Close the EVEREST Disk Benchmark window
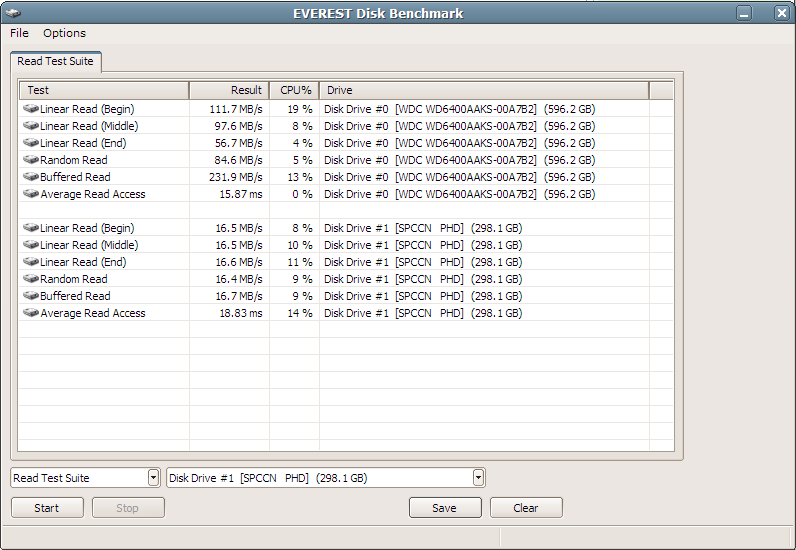The width and height of the screenshot is (796, 550). [x=781, y=13]
